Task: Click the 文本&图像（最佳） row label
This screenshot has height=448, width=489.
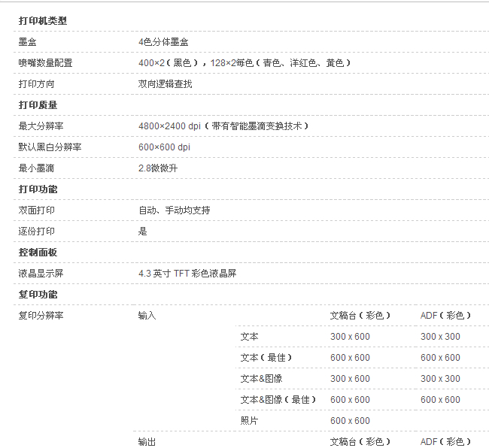Action: click(x=278, y=400)
